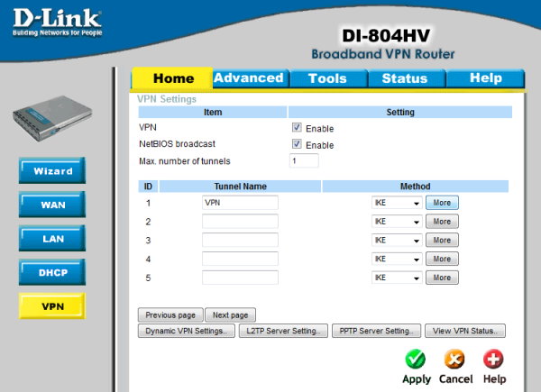The image size is (541, 392).
Task: Click the router device image
Action: 52,118
